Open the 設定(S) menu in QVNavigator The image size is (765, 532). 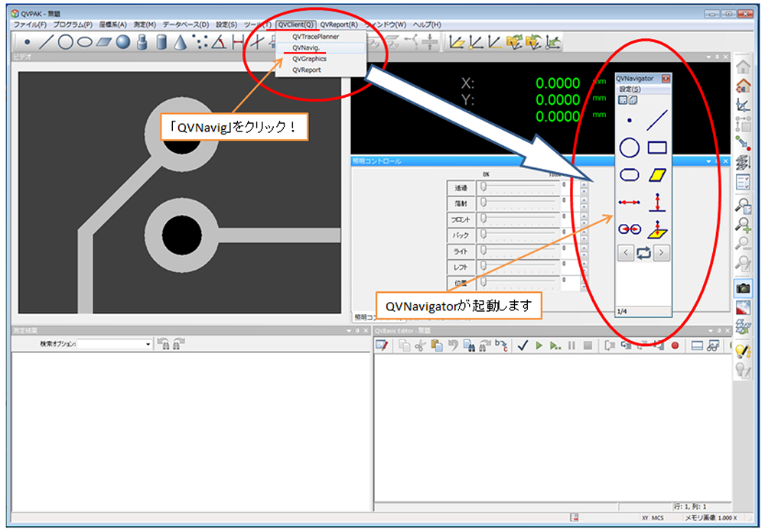630,89
